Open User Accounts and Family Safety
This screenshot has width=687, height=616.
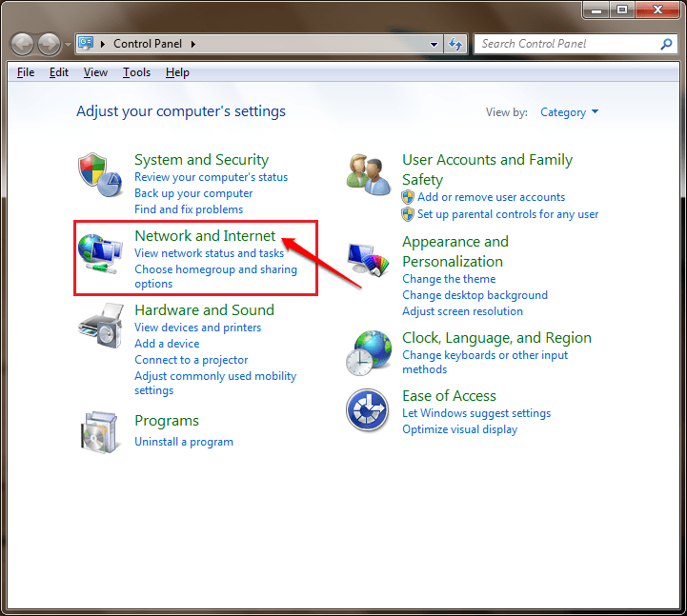click(487, 169)
